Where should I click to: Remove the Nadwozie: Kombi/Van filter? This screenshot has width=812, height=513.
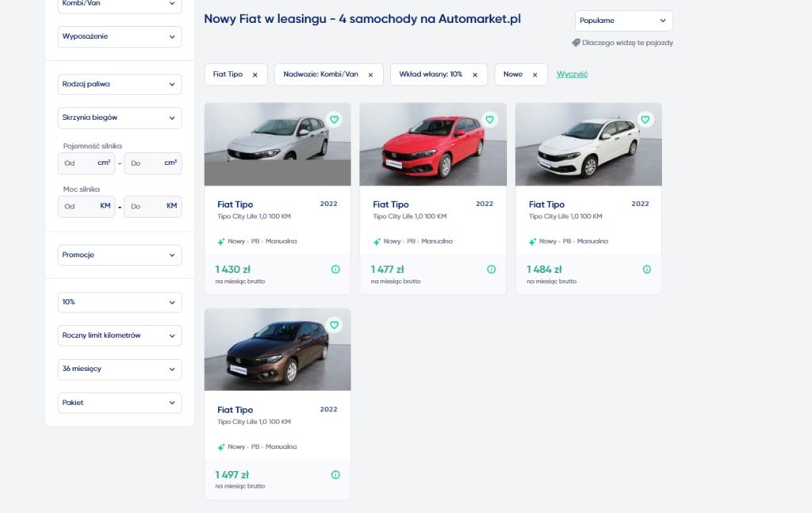371,75
